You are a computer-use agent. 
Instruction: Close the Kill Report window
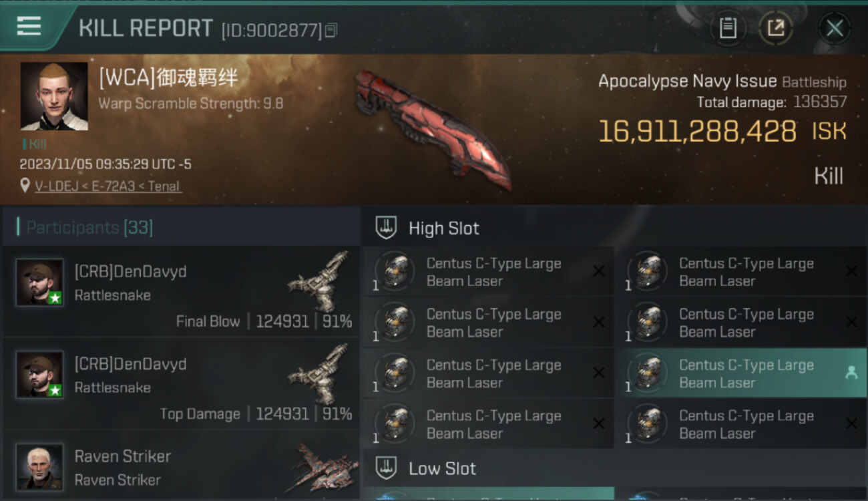835,28
